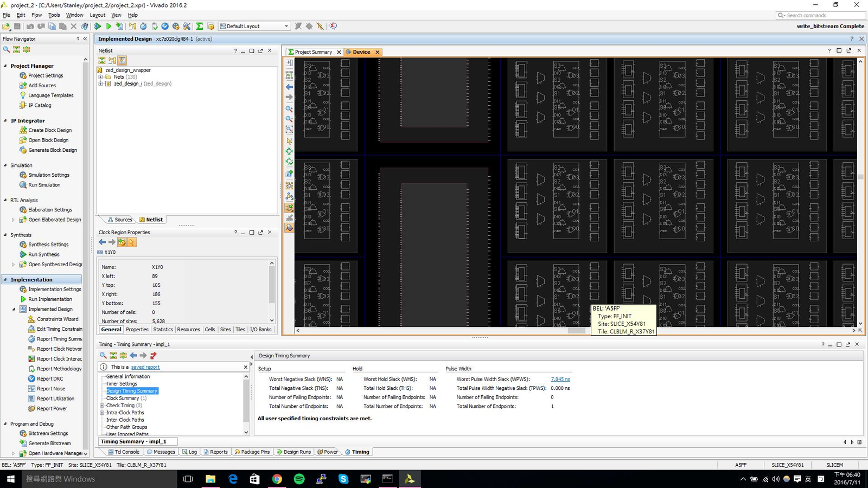Expand Open Elaborated Design in Flow Navigator
Viewport: 868px width, 488px height.
coord(14,220)
